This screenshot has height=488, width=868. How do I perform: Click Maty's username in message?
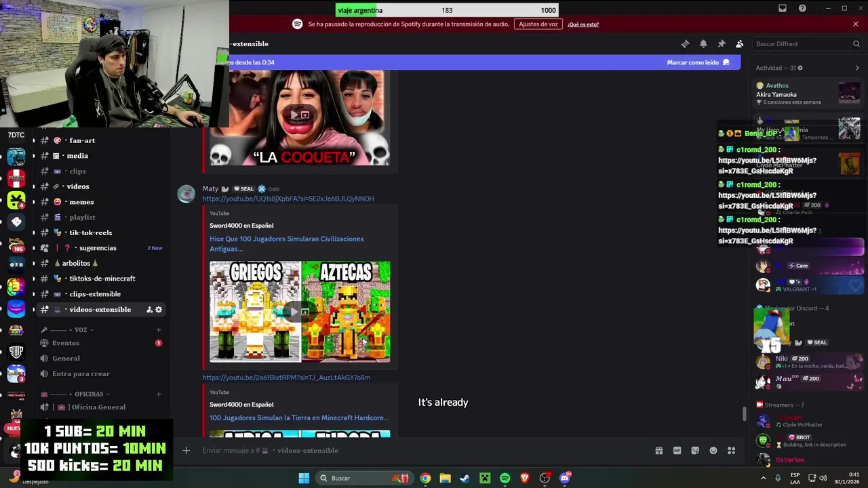pos(210,189)
